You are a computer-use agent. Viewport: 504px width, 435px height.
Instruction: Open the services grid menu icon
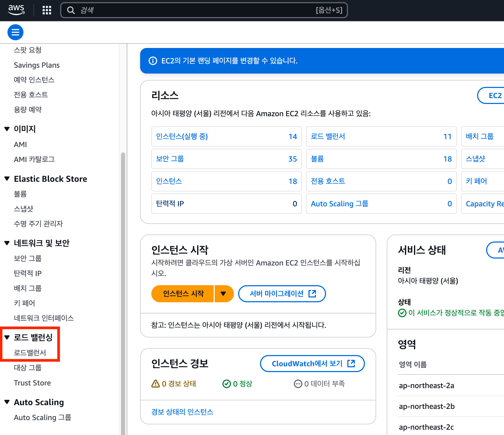47,10
